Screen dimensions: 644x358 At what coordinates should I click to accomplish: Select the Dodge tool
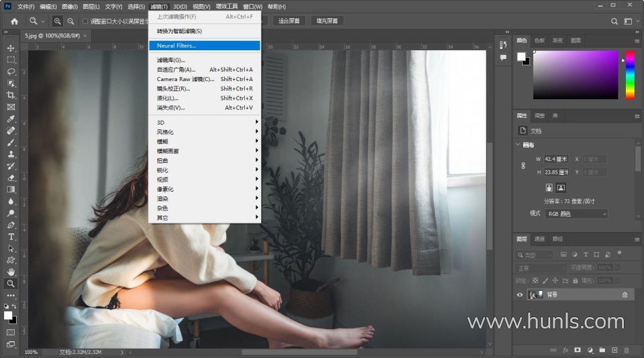(x=11, y=213)
